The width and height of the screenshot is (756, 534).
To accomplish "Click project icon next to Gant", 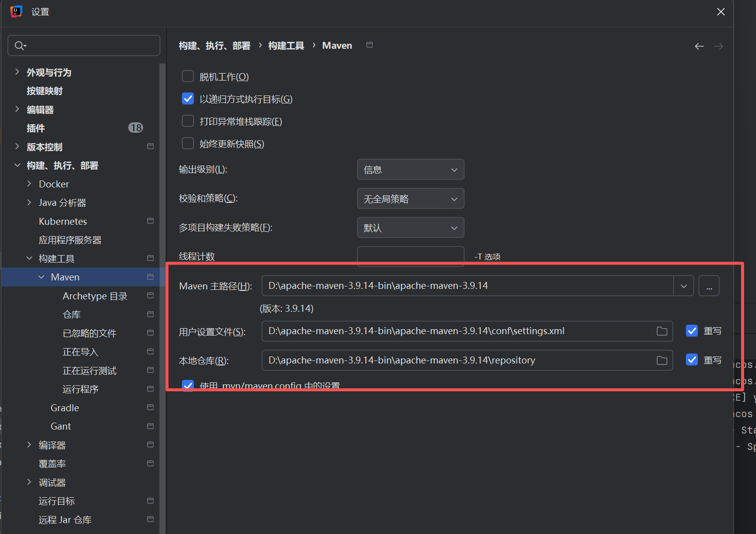I will (150, 426).
